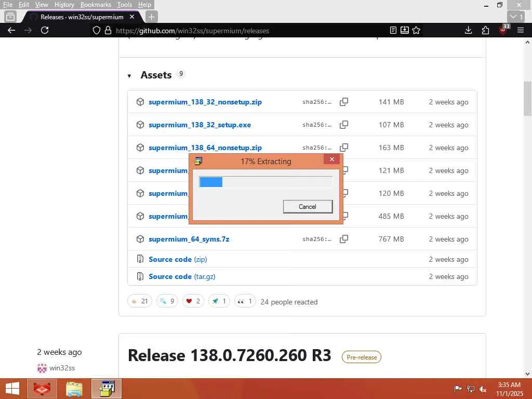Cancel the extraction dialog
532x399 pixels.
308,207
